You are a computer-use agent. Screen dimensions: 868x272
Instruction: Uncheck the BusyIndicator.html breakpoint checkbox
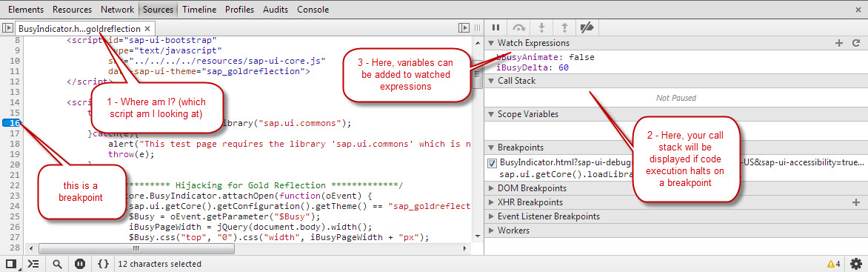coord(492,163)
